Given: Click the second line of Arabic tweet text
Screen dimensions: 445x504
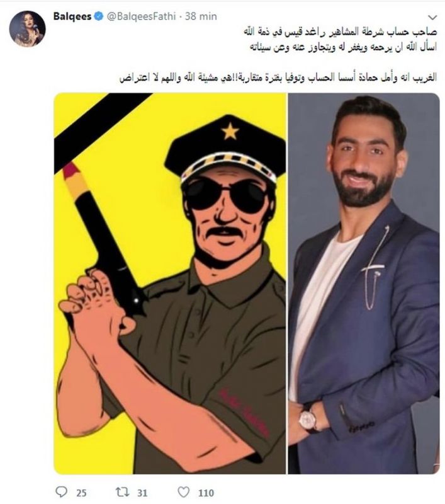Looking at the screenshot, I should pos(343,47).
